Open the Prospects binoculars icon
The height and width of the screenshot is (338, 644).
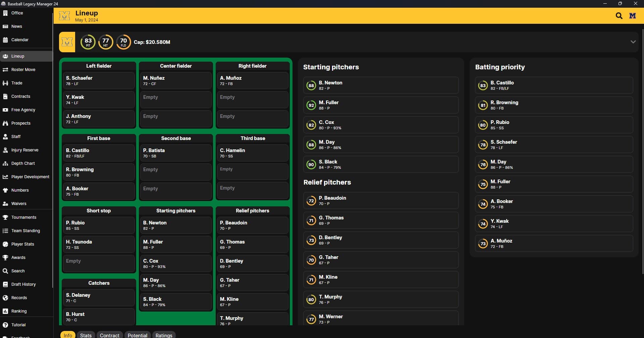pyautogui.click(x=5, y=123)
